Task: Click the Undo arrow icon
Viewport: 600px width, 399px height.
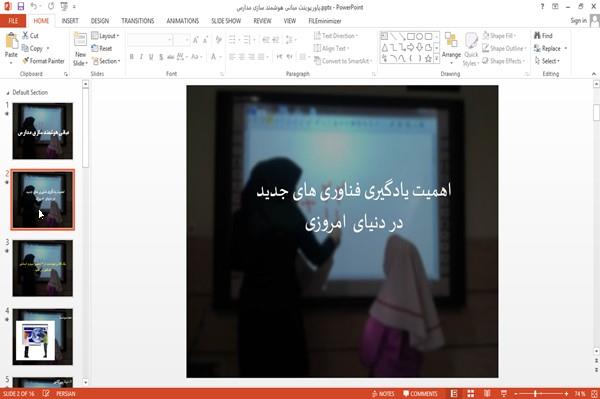Action: click(x=34, y=7)
